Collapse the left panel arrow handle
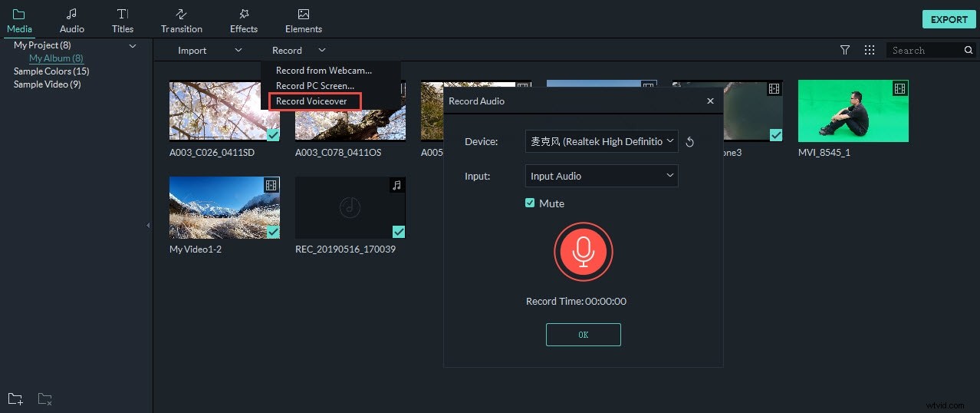The image size is (980, 413). pyautogui.click(x=148, y=226)
